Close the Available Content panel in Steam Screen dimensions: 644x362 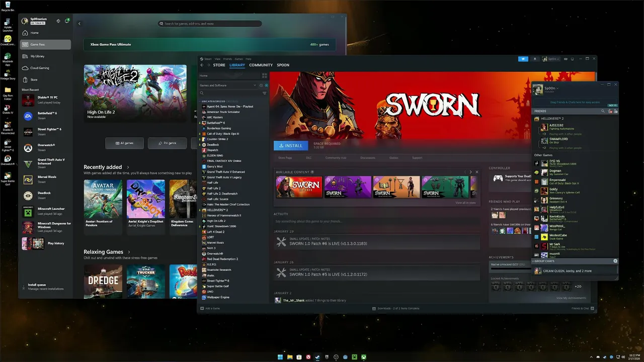[477, 172]
